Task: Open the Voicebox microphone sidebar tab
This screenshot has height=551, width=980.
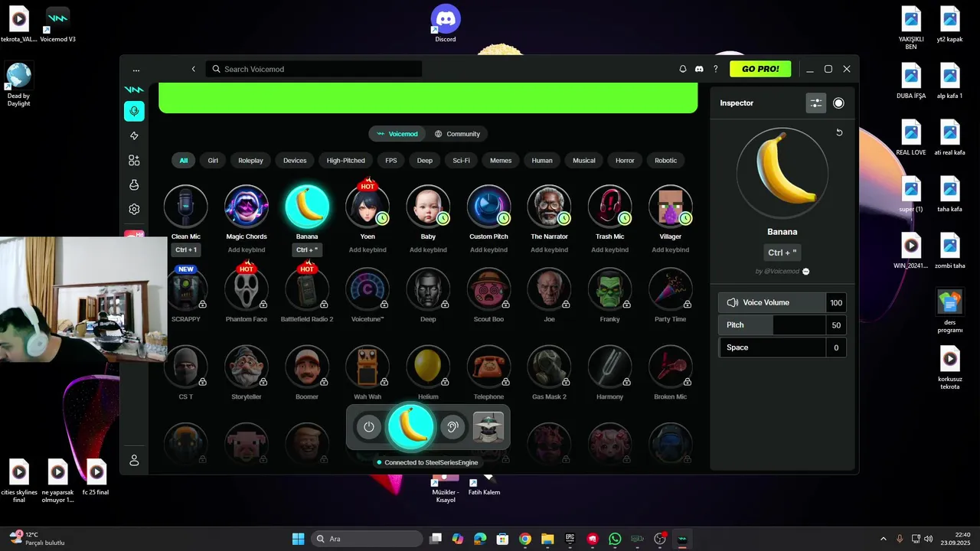Action: 134,111
